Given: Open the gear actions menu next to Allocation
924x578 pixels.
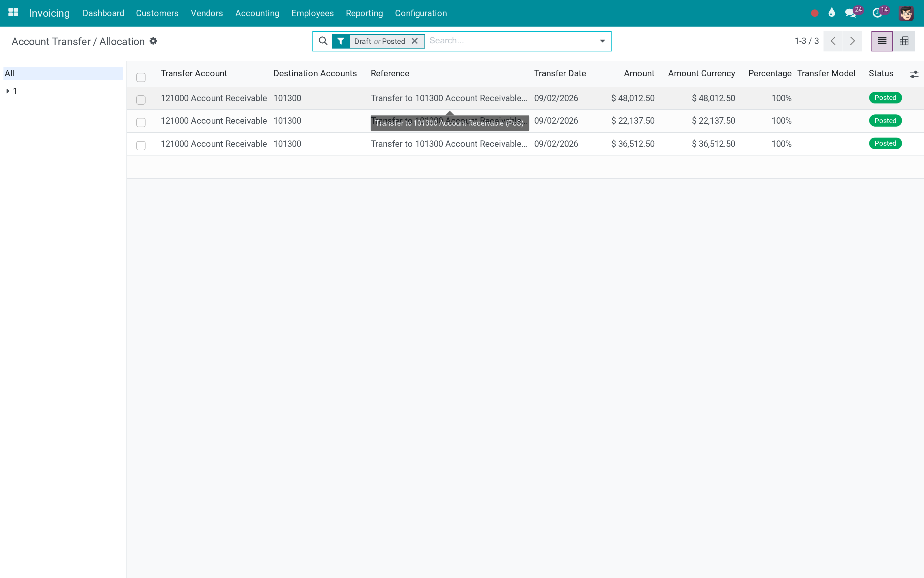Looking at the screenshot, I should (x=153, y=41).
